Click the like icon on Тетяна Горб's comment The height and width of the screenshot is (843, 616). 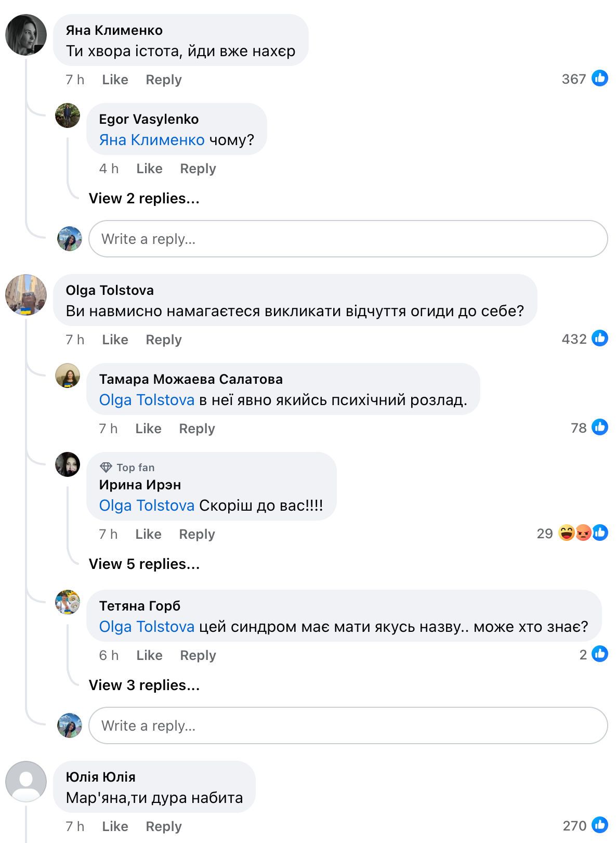tap(600, 654)
